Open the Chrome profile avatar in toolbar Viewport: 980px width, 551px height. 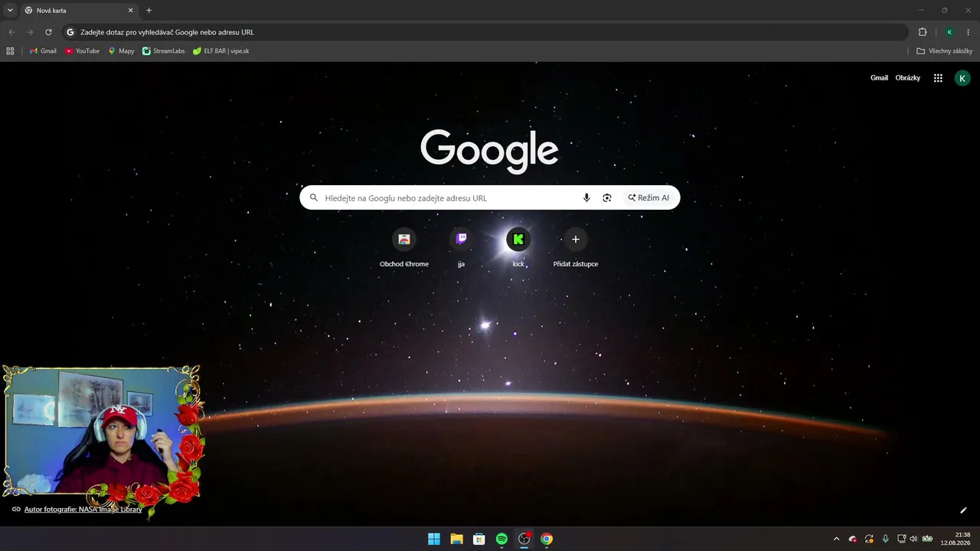[x=949, y=32]
